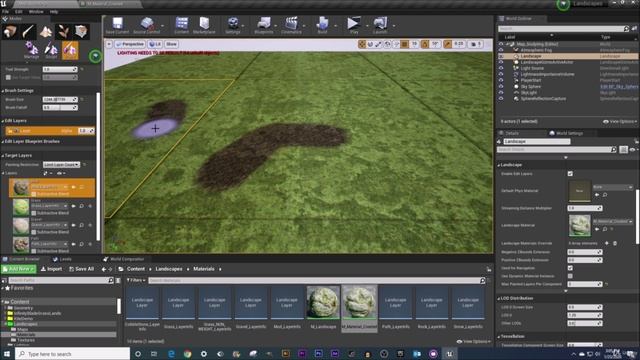Open View Options in World Outliner
This screenshot has height=360, width=640.
[620, 122]
